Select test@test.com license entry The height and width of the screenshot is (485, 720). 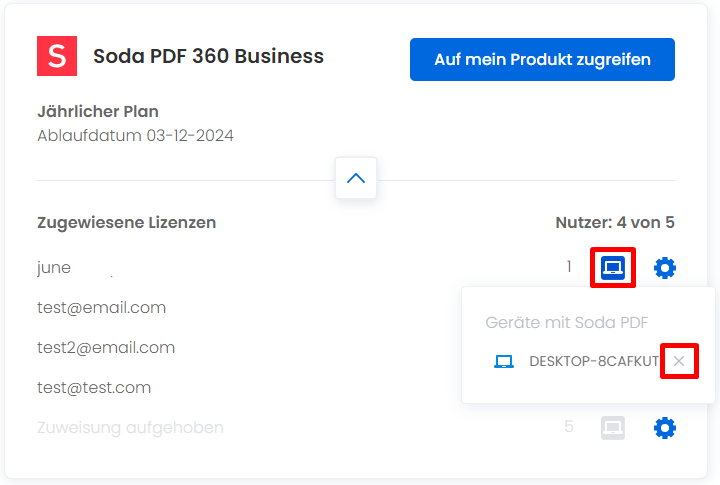pos(94,388)
